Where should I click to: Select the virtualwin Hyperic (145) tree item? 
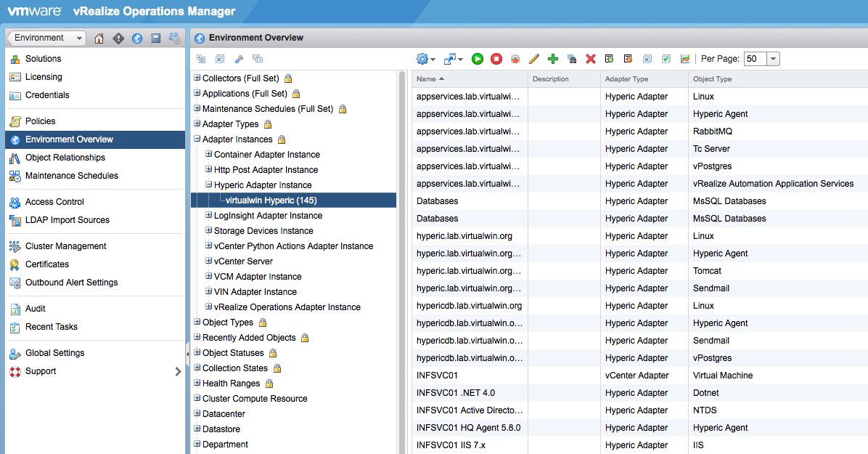tap(293, 200)
